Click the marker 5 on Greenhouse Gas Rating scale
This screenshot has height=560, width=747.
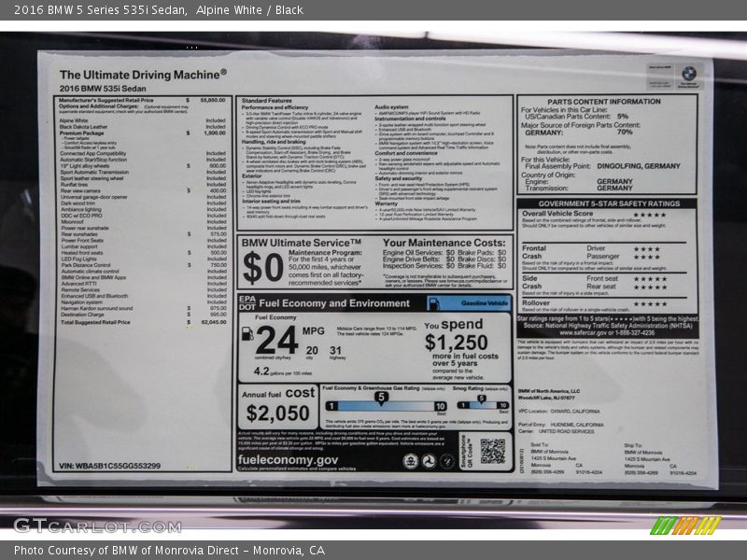381,399
